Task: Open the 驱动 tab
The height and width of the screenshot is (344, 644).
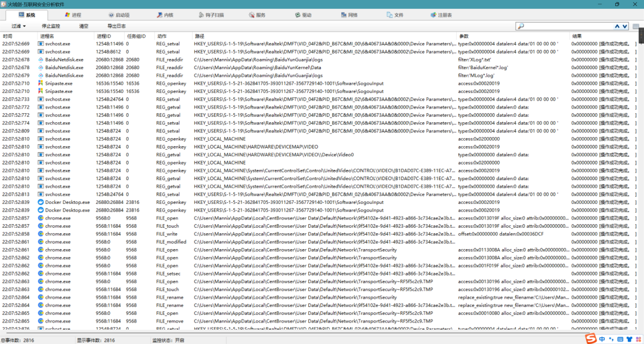Action: (x=304, y=15)
